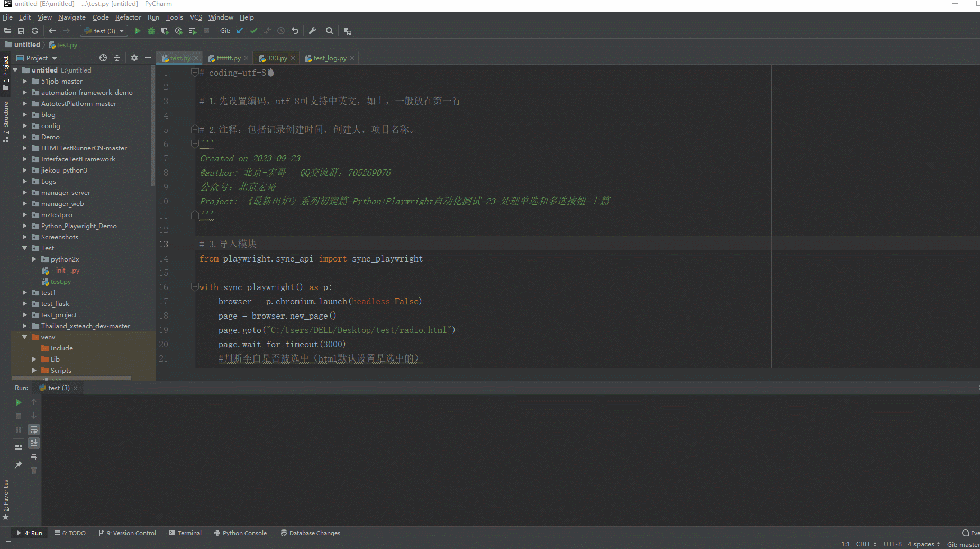
Task: Click the UTF-8 encoding in status bar
Action: pyautogui.click(x=892, y=544)
